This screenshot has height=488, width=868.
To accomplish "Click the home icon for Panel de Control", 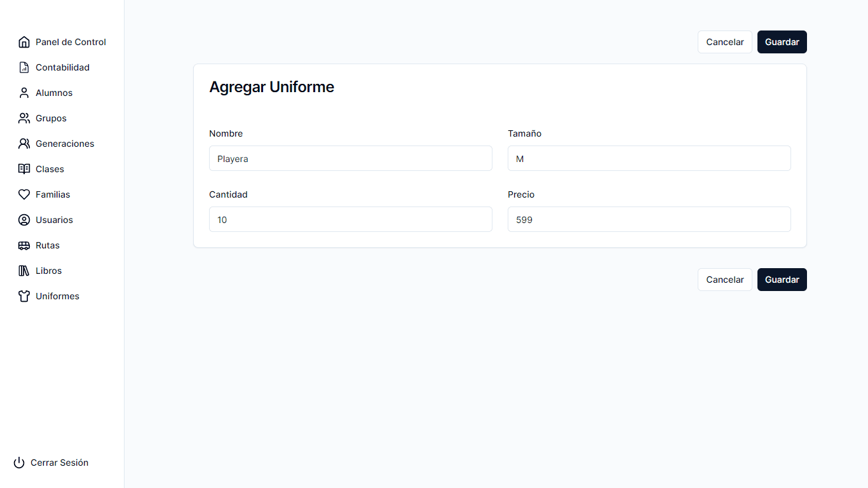I will click(x=24, y=42).
